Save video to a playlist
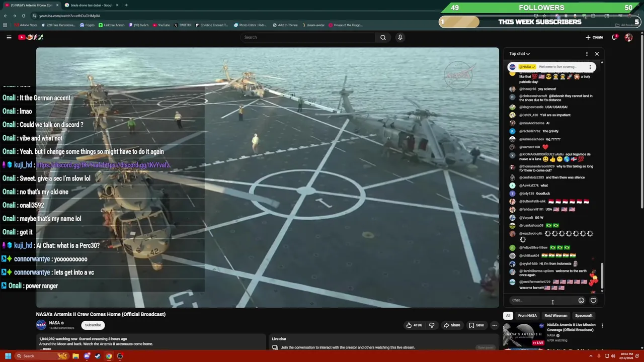 point(476,325)
